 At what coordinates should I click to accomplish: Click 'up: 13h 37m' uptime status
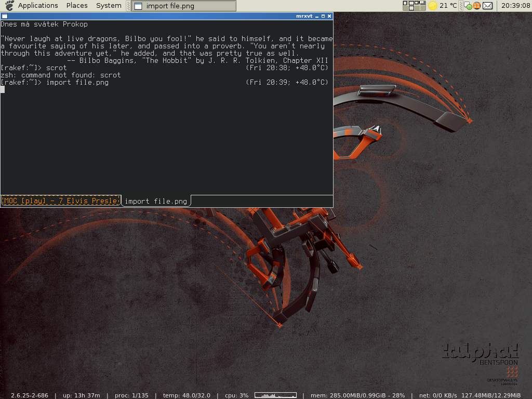click(82, 395)
